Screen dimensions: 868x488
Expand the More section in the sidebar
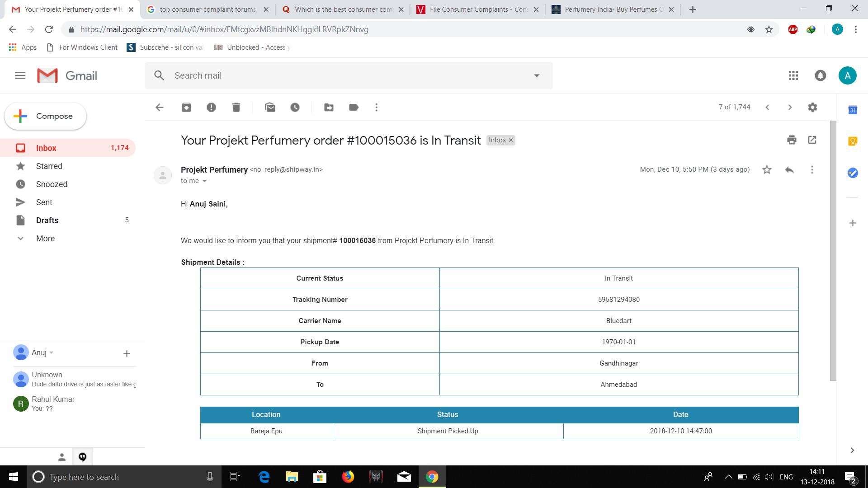(45, 239)
